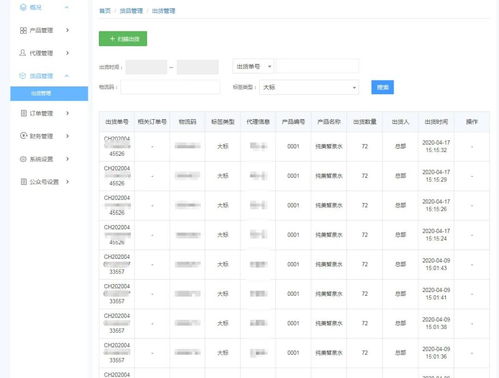
Task: Go to 首页 breadcrumb link
Action: (x=105, y=11)
